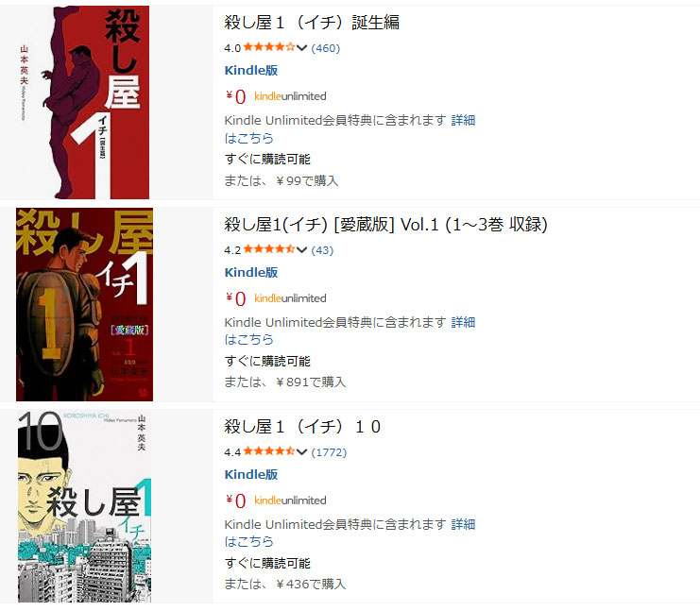Open the 愛蔵版 Vol.1 cover thumbnail
Image resolution: width=700 pixels, height=611 pixels.
click(84, 304)
